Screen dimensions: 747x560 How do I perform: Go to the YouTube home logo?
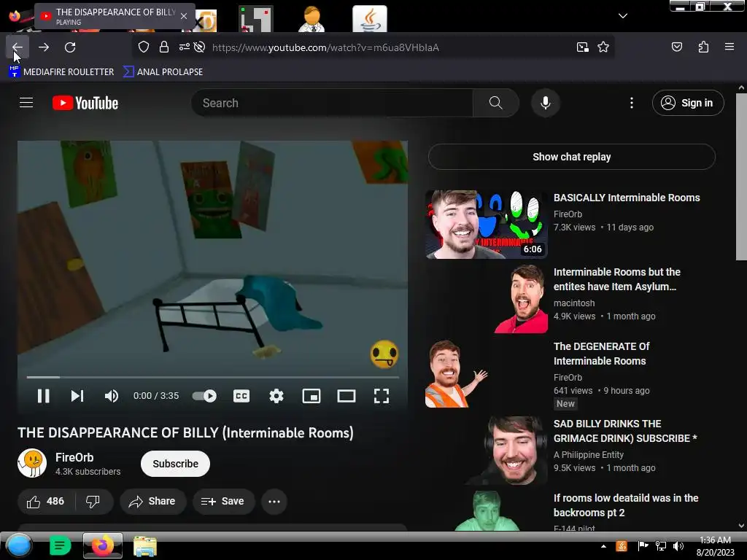[85, 103]
